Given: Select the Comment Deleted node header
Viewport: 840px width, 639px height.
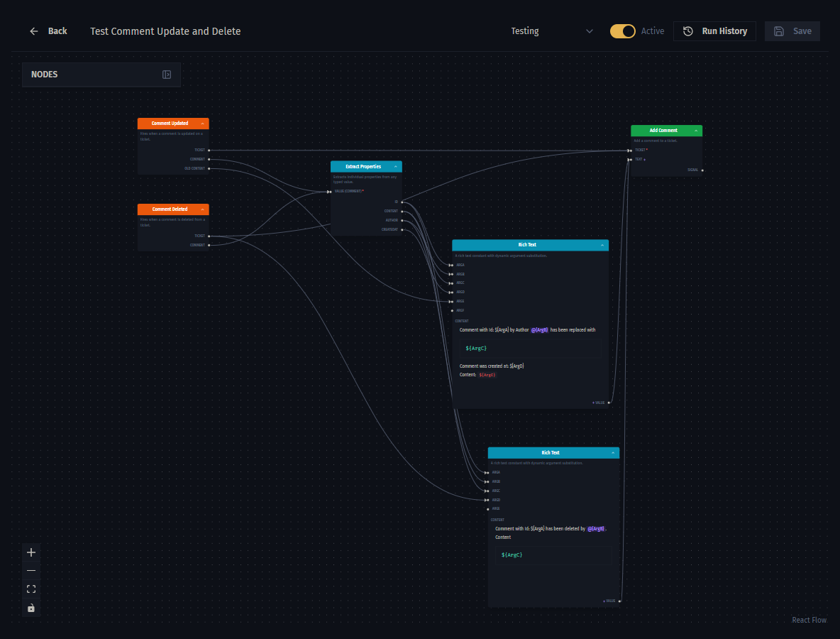Looking at the screenshot, I should click(x=173, y=209).
